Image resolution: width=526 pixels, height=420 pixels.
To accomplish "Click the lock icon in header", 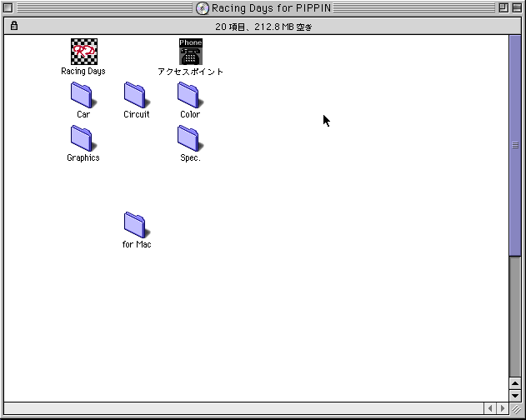I will 13,26.
